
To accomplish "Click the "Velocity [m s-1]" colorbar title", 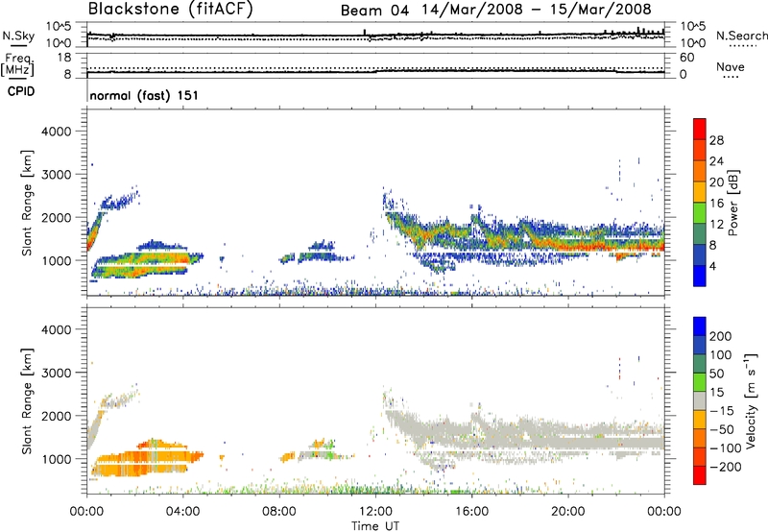I will 750,400.
